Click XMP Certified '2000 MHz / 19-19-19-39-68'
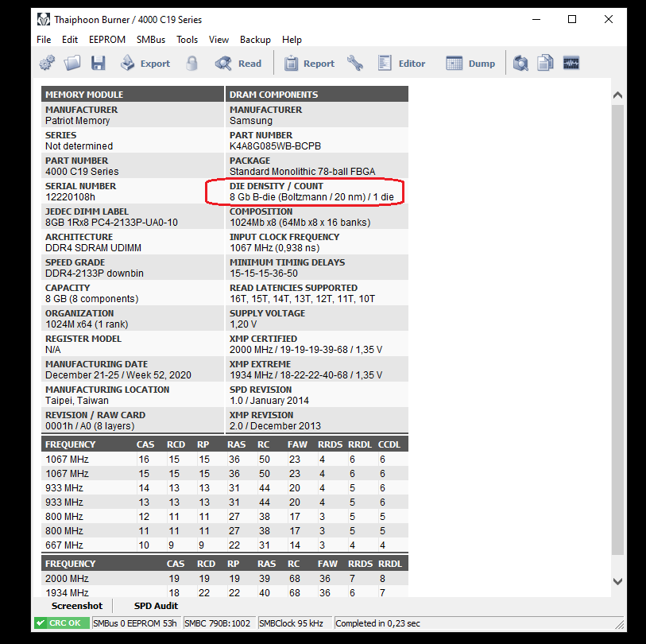646x644 pixels. point(306,350)
